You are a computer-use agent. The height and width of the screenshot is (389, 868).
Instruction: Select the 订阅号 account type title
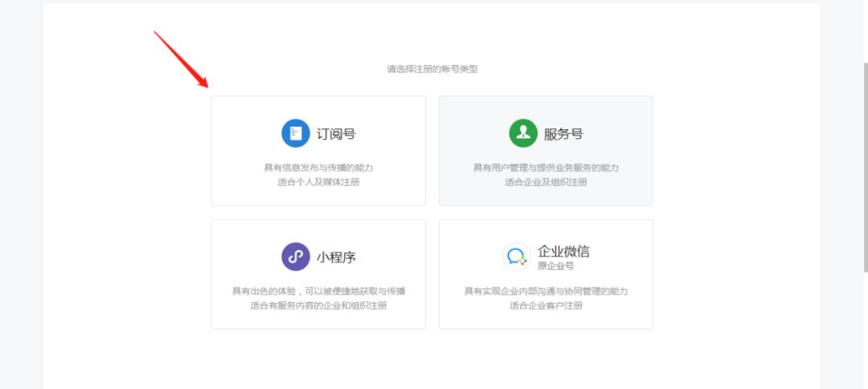tap(336, 134)
